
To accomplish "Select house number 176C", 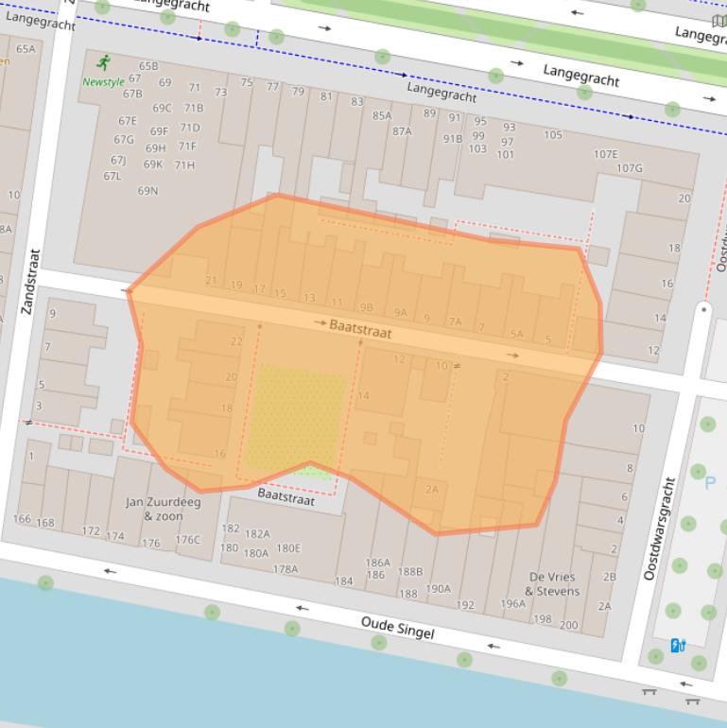I will (188, 540).
